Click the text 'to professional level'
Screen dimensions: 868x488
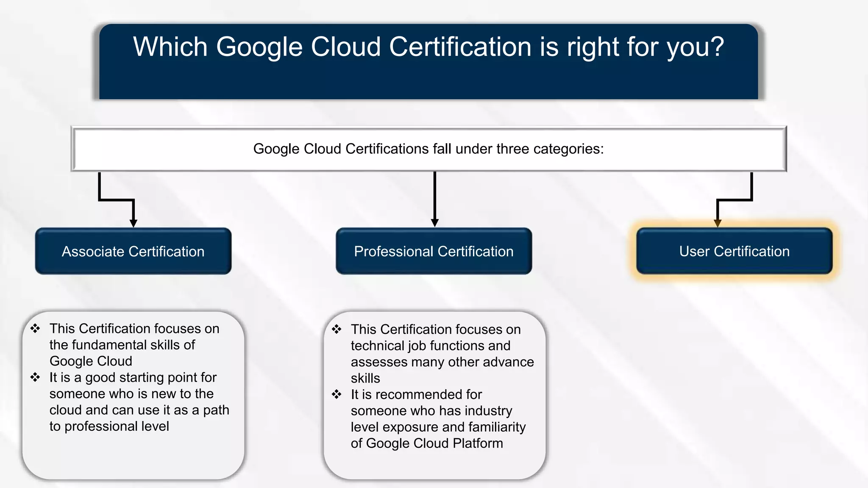click(109, 426)
